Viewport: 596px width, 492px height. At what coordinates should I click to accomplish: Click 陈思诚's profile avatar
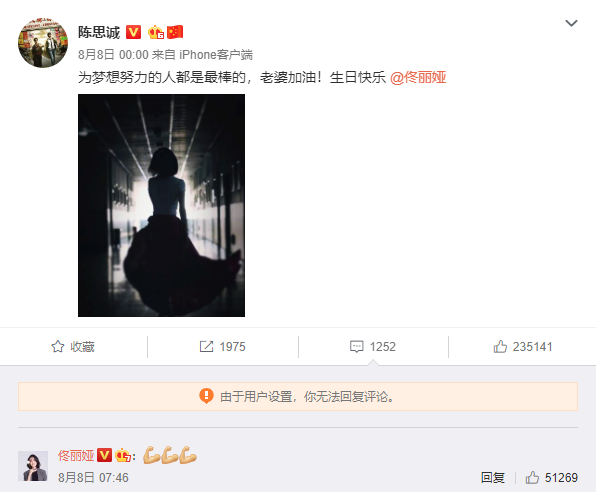point(43,43)
